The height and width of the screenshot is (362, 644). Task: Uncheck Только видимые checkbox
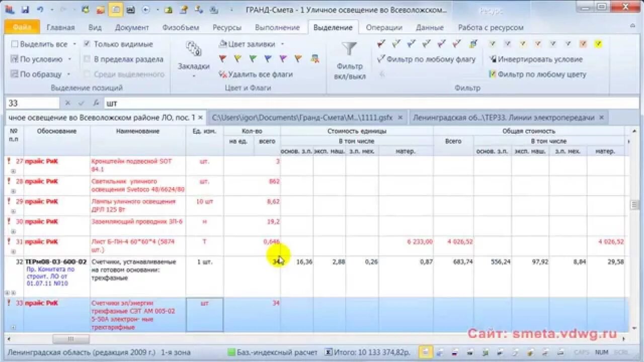[87, 44]
